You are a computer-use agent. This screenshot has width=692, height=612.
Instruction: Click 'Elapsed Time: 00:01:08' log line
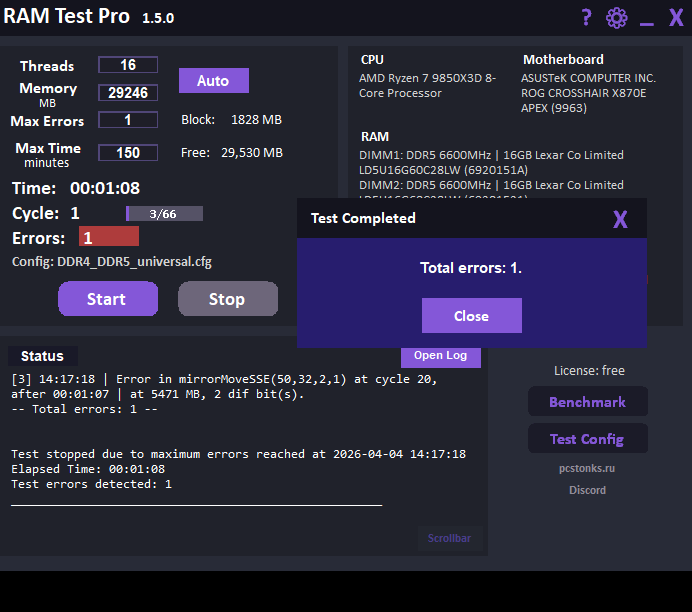tap(88, 469)
